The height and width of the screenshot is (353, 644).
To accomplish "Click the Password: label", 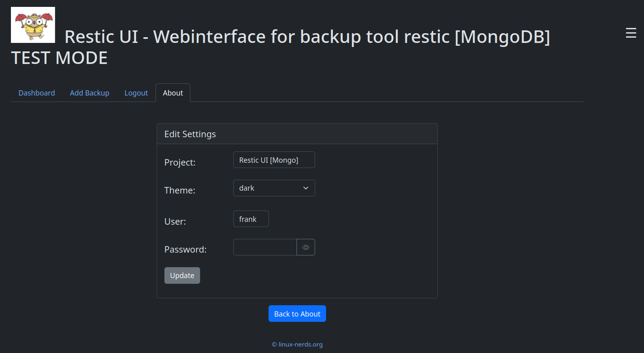I will coord(186,249).
